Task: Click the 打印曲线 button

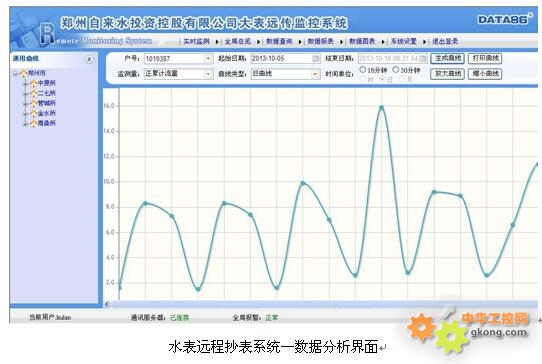Action: pos(485,58)
